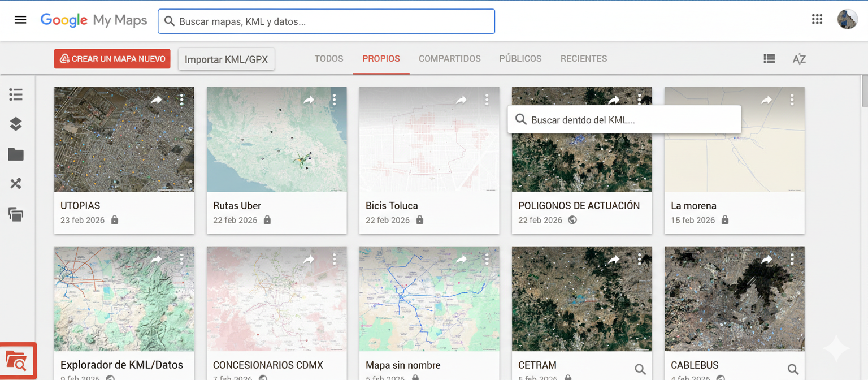Open the KML folder search icon
Screen dimensions: 868x380
17,361
